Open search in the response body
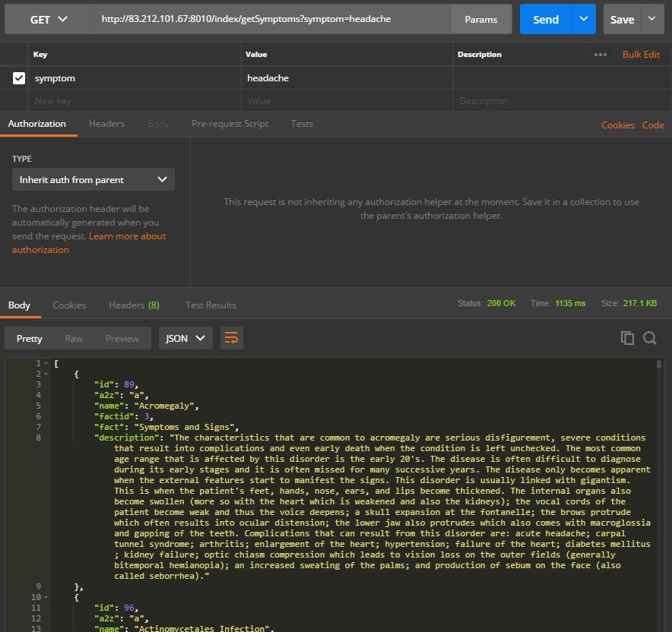Screen dimensions: 672x632 [x=650, y=338]
